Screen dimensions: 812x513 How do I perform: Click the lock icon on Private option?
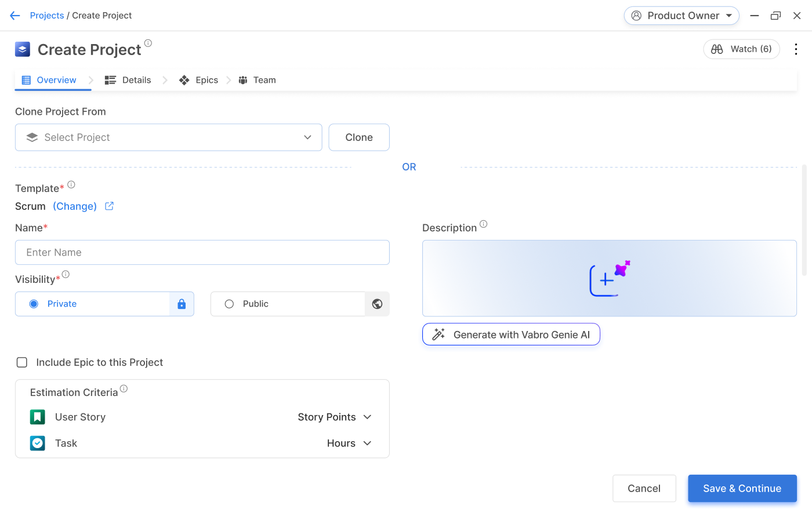[x=182, y=304]
